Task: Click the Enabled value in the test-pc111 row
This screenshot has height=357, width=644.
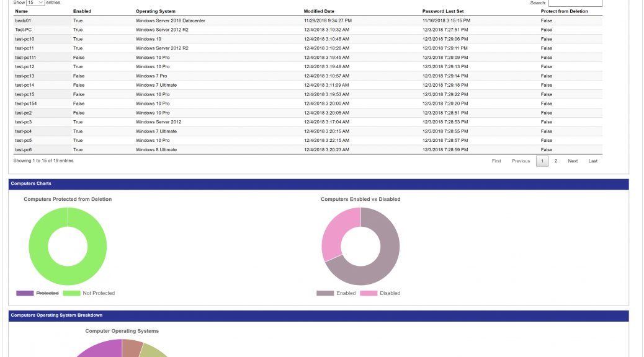Action: 79,58
